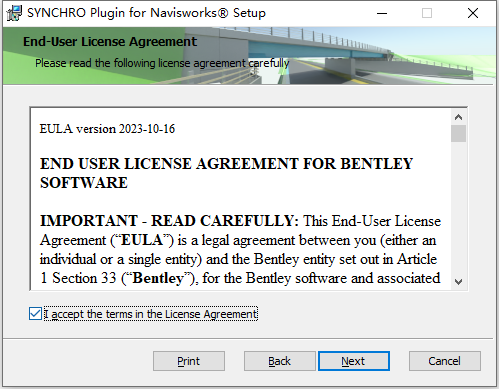Go back with the Back button
The height and width of the screenshot is (389, 499).
(279, 361)
